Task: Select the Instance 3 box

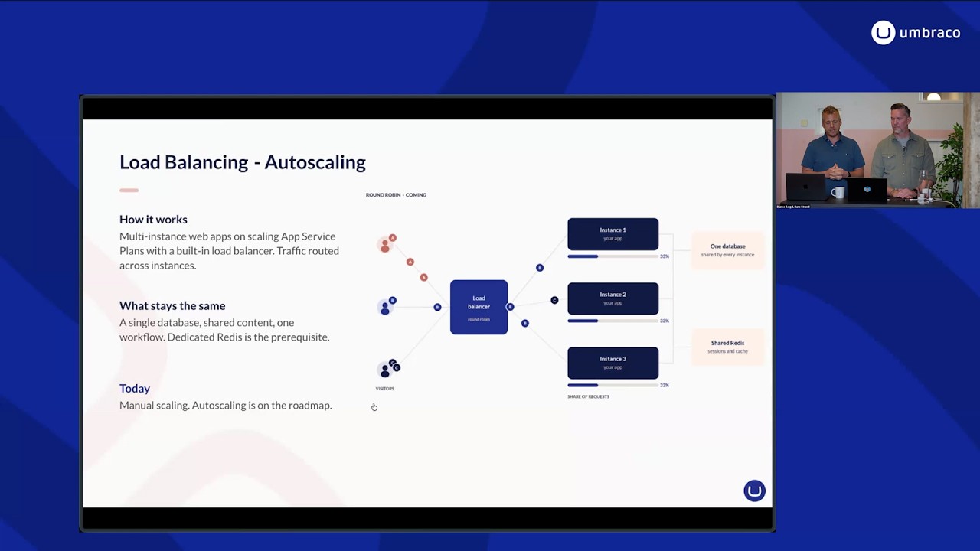Action: (612, 363)
